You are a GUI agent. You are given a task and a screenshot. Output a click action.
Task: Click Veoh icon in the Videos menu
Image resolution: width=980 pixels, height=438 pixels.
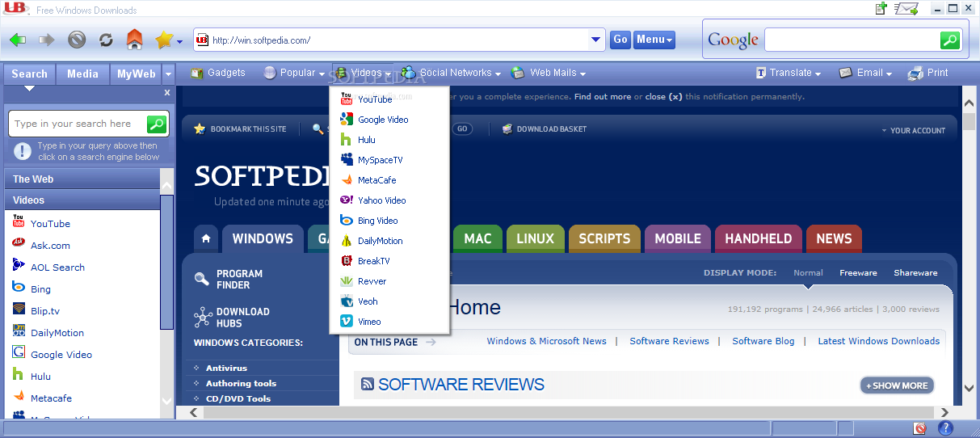click(347, 301)
